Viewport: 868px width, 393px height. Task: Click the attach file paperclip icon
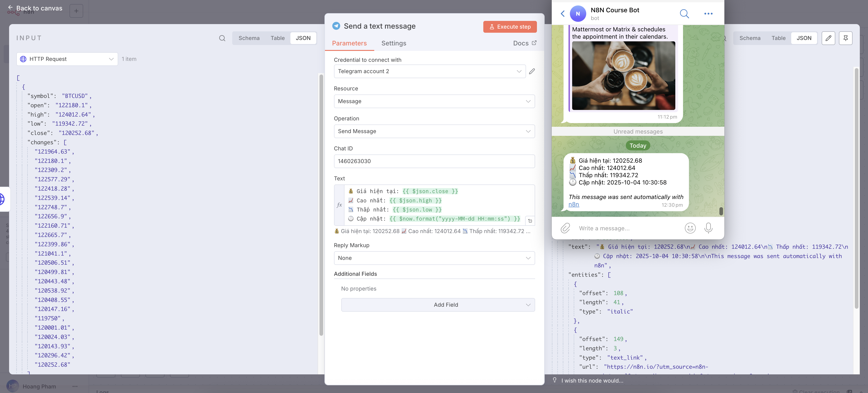565,228
